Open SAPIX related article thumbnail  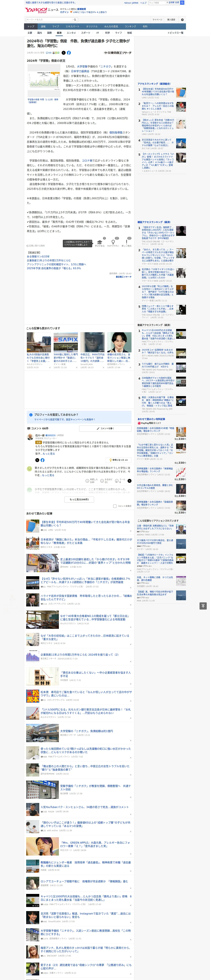point(66,342)
